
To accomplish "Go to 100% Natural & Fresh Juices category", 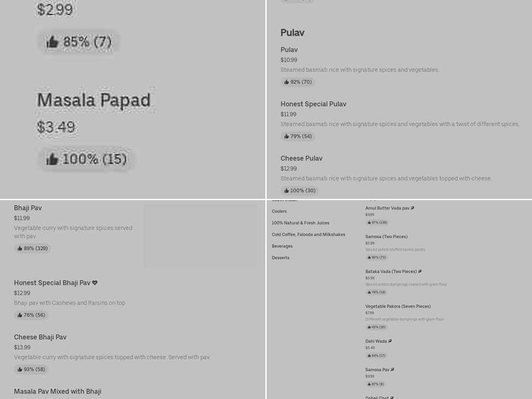I will pos(300,223).
